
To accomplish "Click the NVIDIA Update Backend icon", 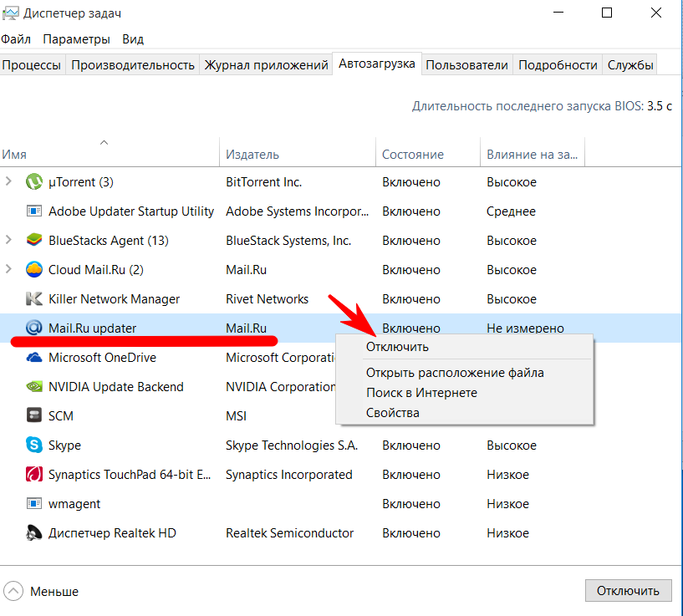I will click(34, 387).
